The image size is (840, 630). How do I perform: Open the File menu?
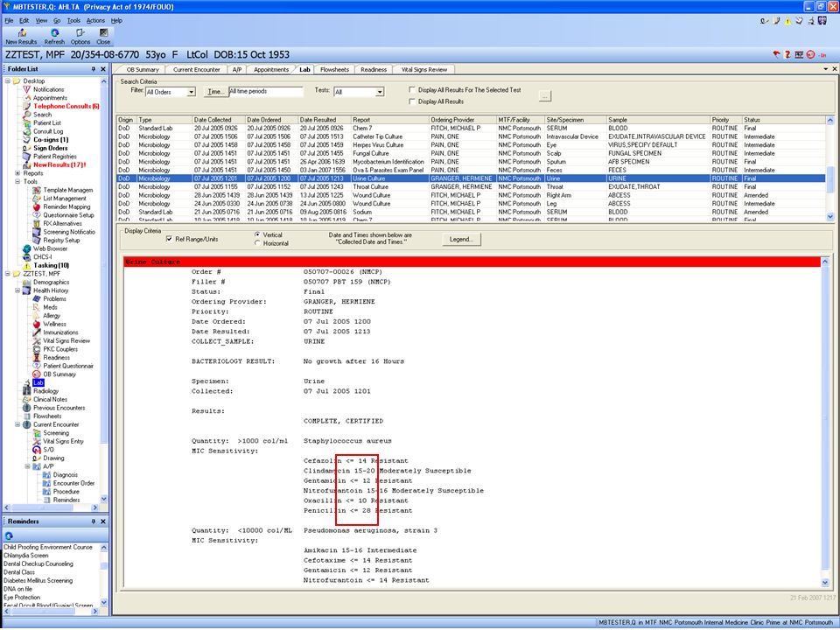tap(9, 20)
